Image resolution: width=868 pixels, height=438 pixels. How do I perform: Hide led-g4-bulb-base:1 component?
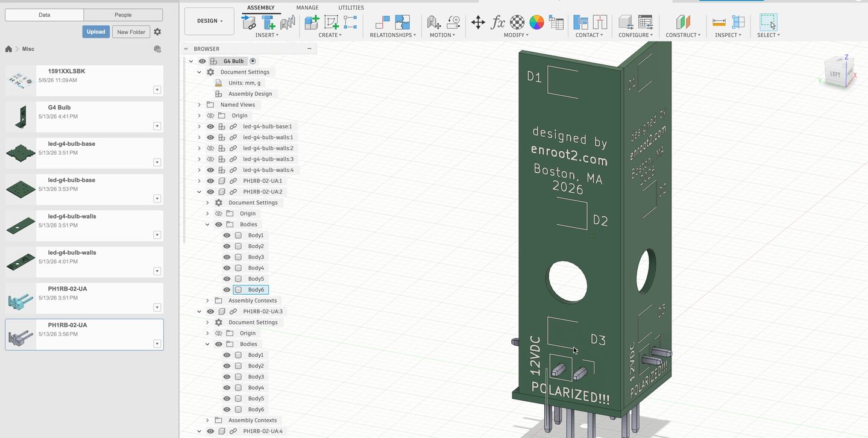point(210,127)
